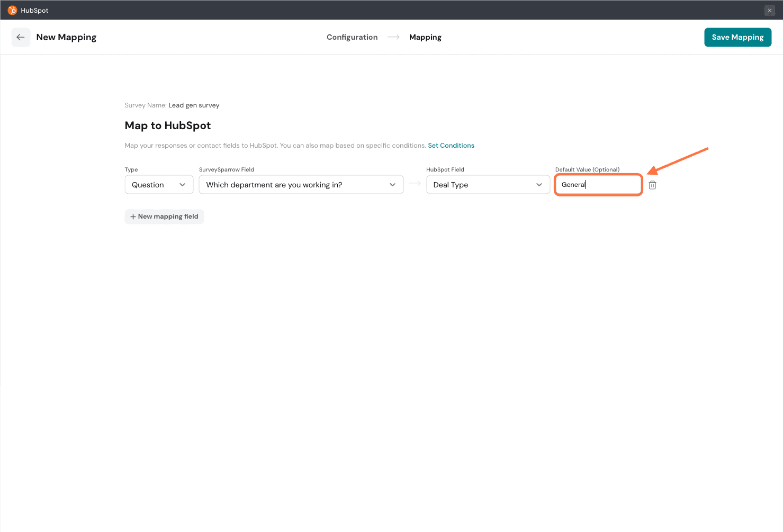Viewport: 783px width, 532px height.
Task: Select the Mapping step
Action: point(425,37)
